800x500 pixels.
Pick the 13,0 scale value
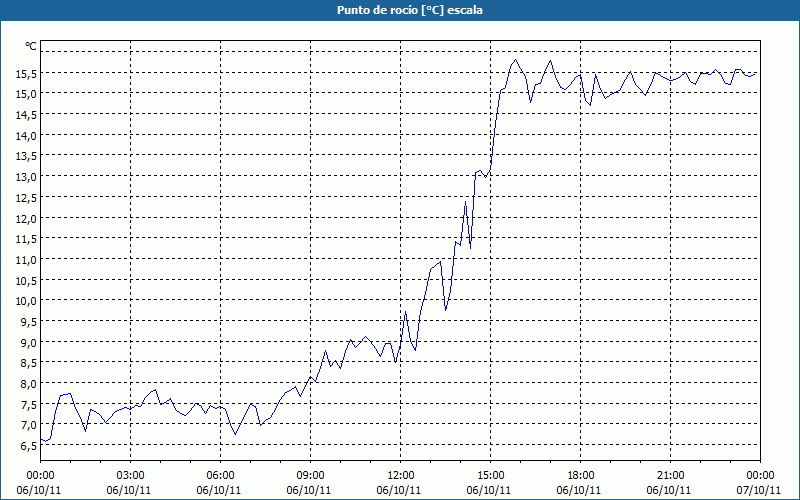tap(26, 177)
